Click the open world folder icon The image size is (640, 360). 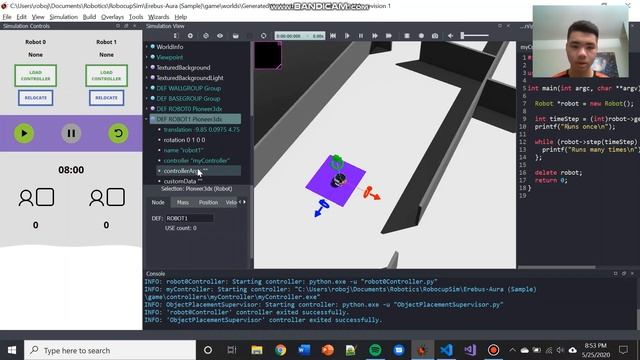click(x=236, y=36)
